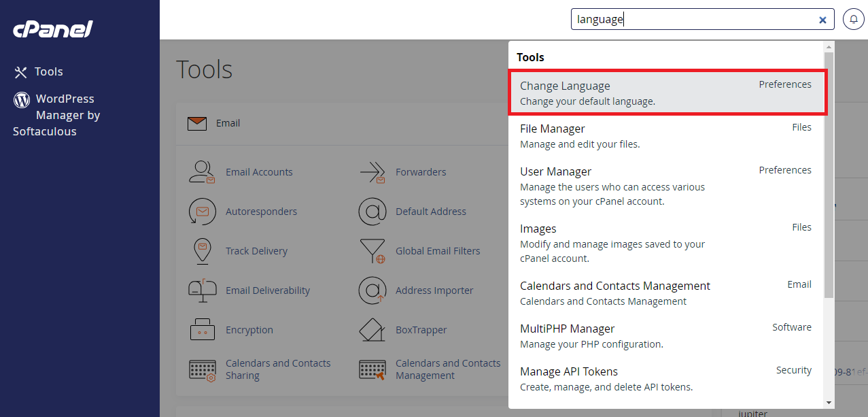Viewport: 868px width, 417px height.
Task: Click the Tools wrench icon in sidebar
Action: click(x=21, y=71)
